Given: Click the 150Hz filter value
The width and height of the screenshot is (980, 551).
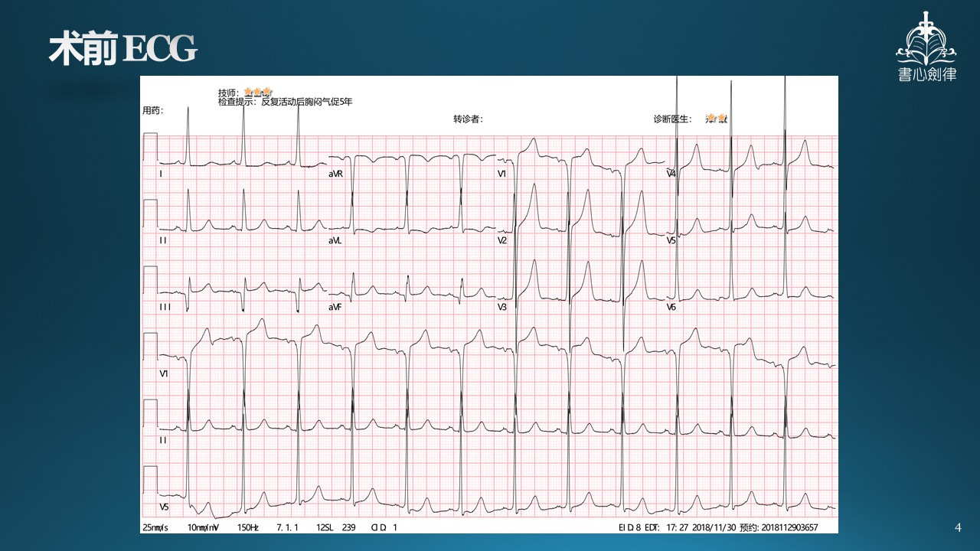Looking at the screenshot, I should point(248,527).
